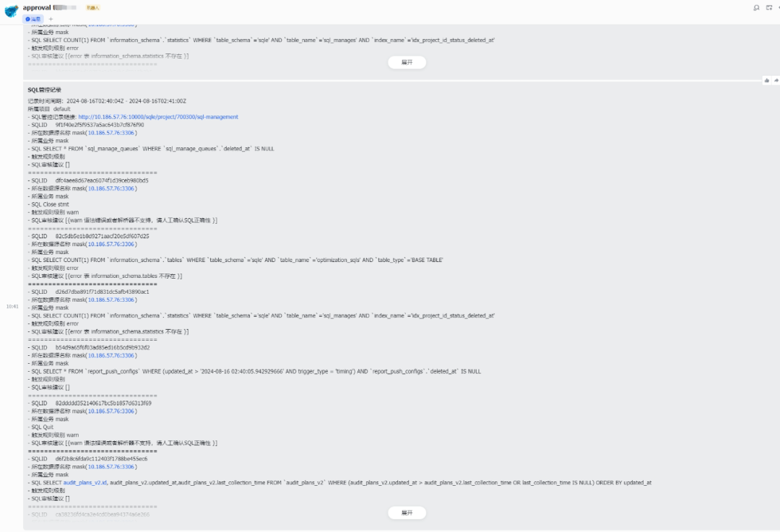The image size is (780, 532).
Task: Switch to the 消息 tab
Action: click(x=33, y=19)
